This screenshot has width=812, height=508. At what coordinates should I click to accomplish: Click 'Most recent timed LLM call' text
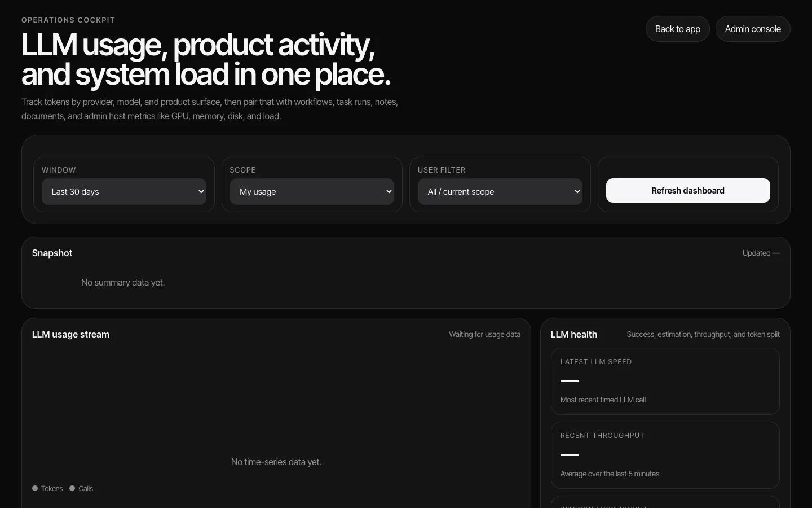(x=603, y=400)
